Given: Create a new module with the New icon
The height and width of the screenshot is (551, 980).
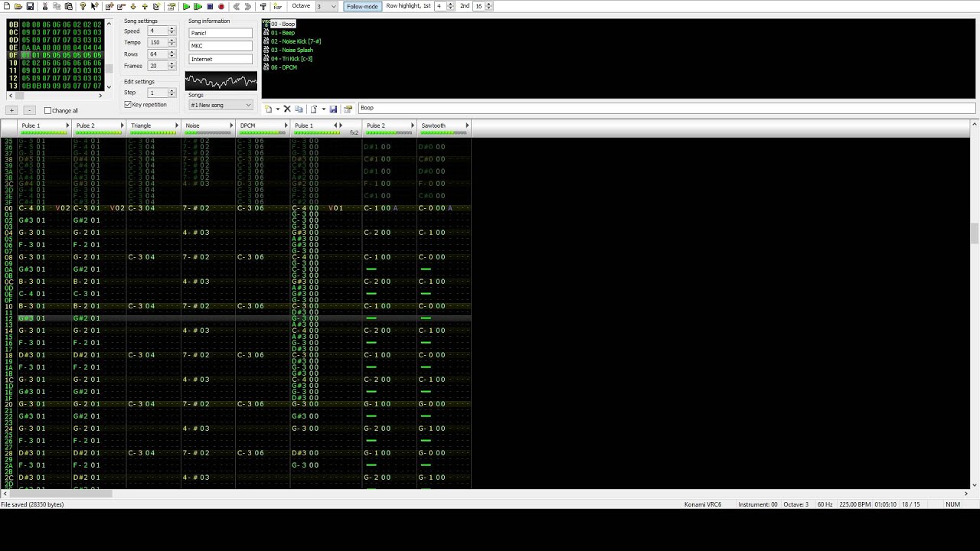Looking at the screenshot, I should 6,6.
